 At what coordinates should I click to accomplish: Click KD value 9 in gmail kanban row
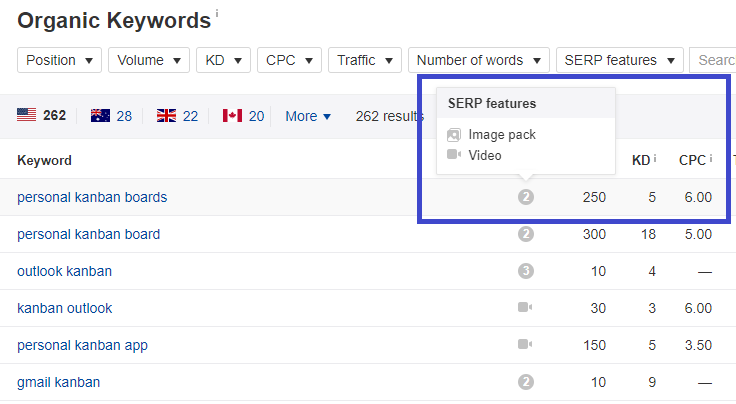point(652,383)
